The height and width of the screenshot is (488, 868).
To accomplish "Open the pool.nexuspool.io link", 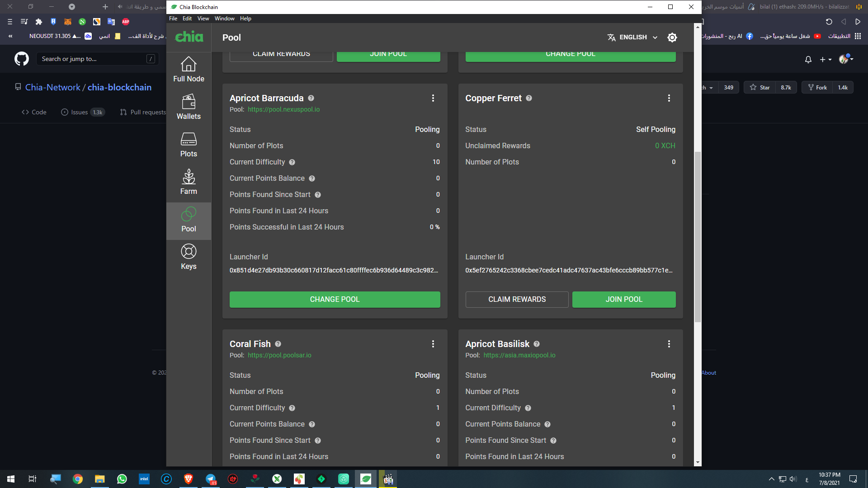I will (283, 109).
